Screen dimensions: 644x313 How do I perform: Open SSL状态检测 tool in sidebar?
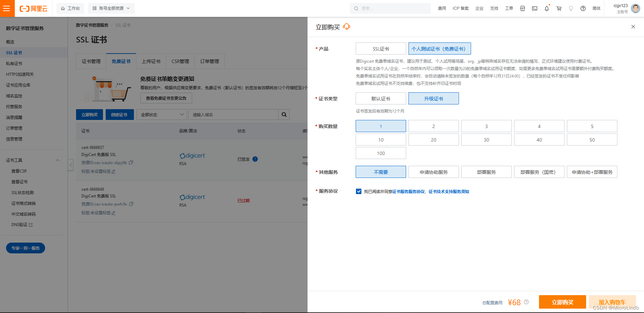pyautogui.click(x=23, y=192)
